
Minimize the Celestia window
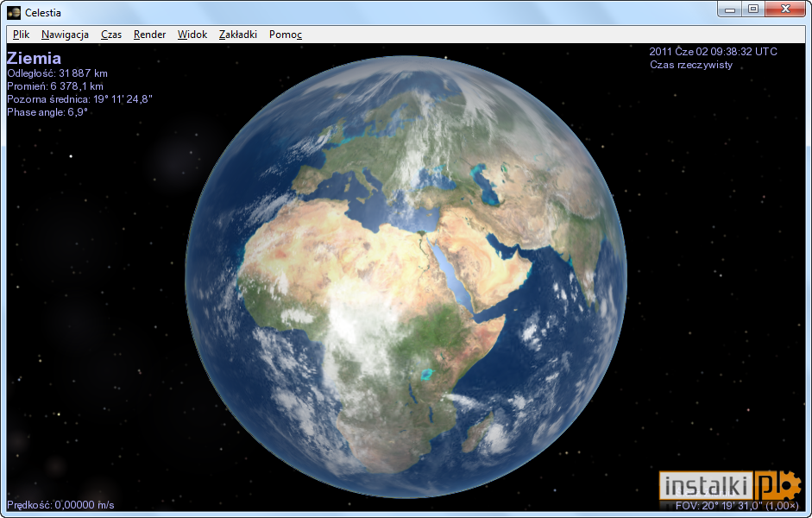tap(730, 9)
